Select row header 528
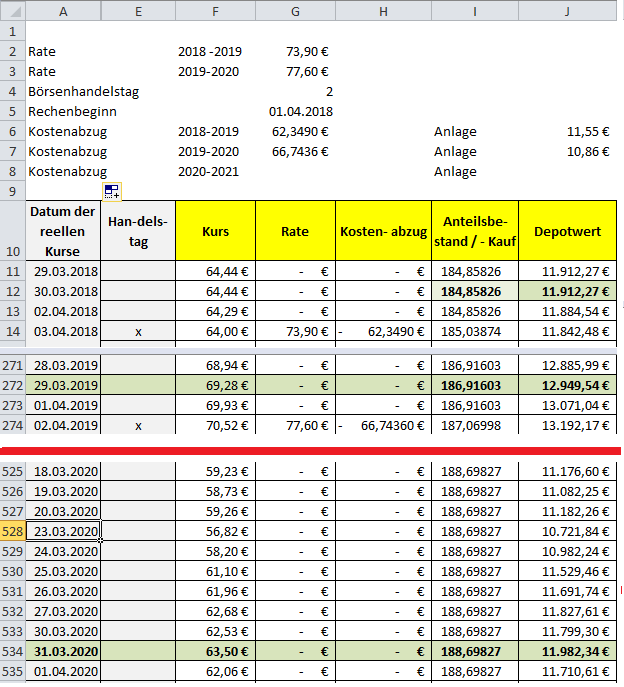Viewport: 624px width, 687px height. pyautogui.click(x=13, y=531)
